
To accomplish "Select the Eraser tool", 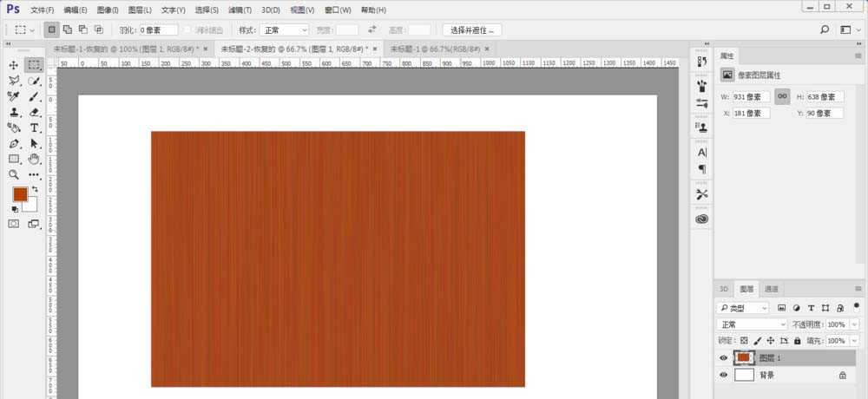I will pos(35,112).
